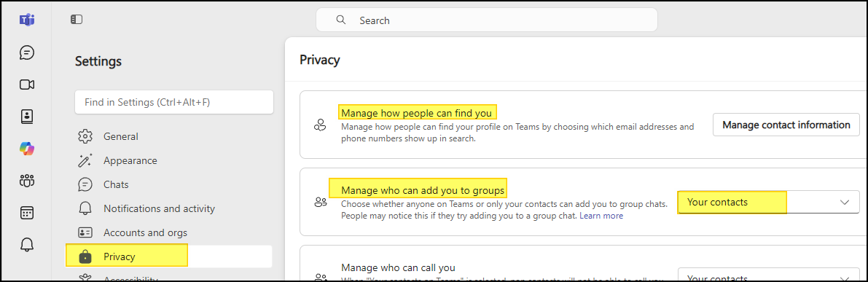Click the Accounts and orgs card icon
868x282 pixels.
pos(85,232)
